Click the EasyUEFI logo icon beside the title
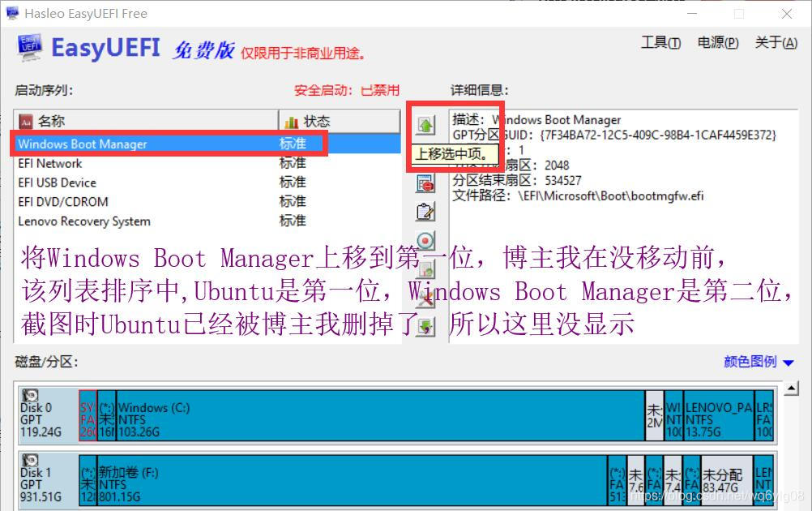The height and width of the screenshot is (511, 812). (29, 48)
